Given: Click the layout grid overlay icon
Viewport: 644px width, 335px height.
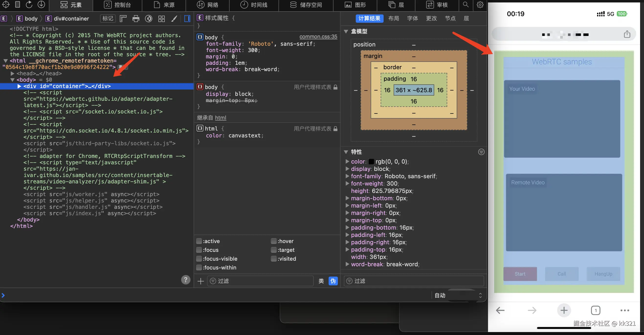Looking at the screenshot, I should click(162, 19).
